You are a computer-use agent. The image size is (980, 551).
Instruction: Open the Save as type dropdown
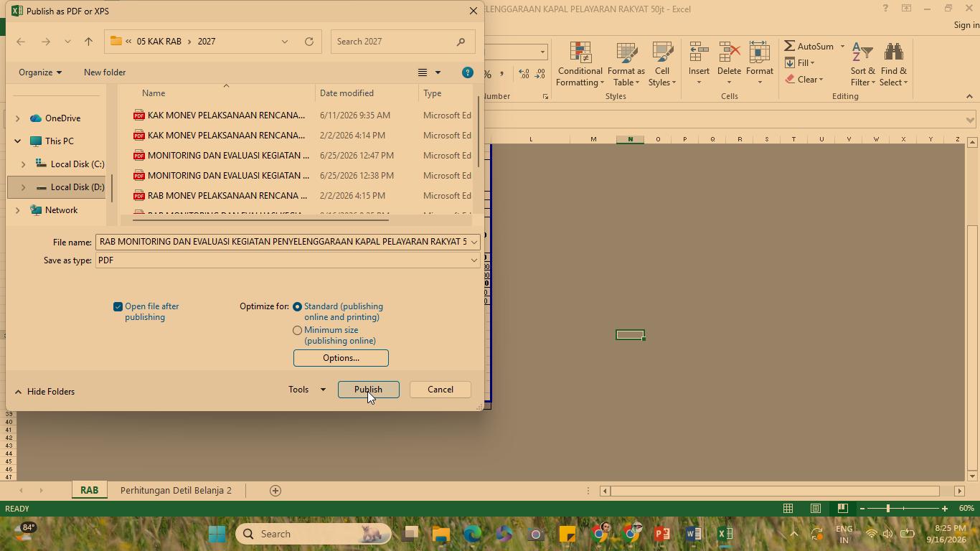click(287, 260)
